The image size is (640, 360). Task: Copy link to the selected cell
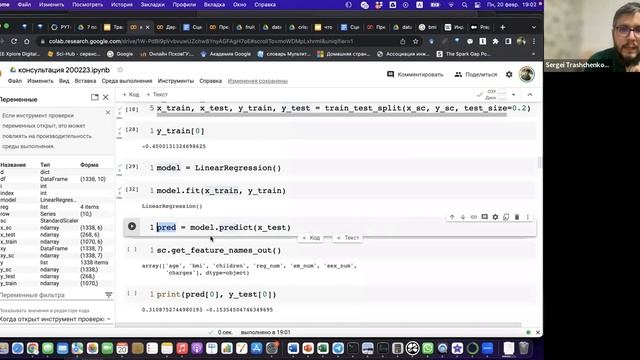[x=473, y=217]
